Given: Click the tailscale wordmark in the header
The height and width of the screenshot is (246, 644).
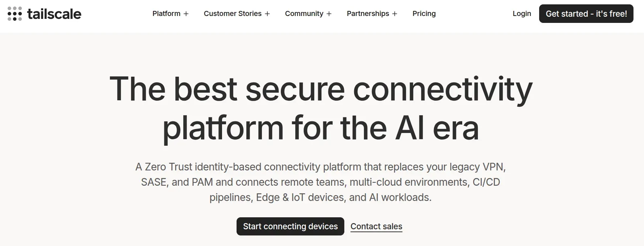Looking at the screenshot, I should [54, 14].
